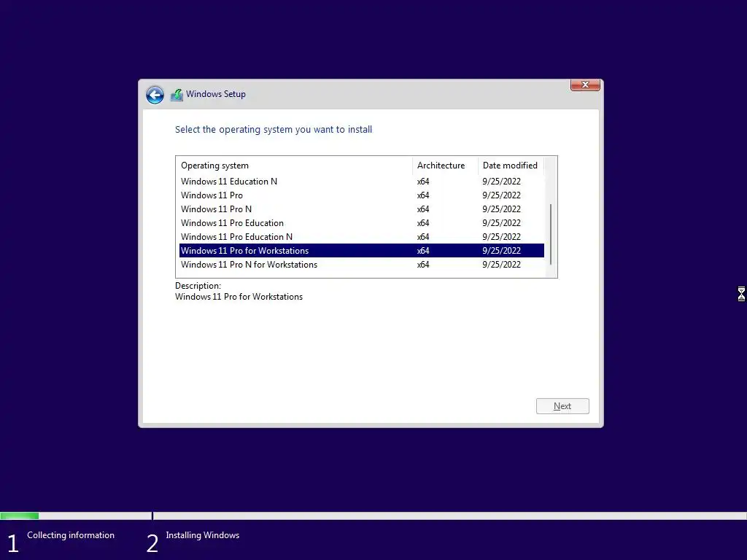The width and height of the screenshot is (747, 560).
Task: Close the Windows Setup dialog
Action: [585, 85]
